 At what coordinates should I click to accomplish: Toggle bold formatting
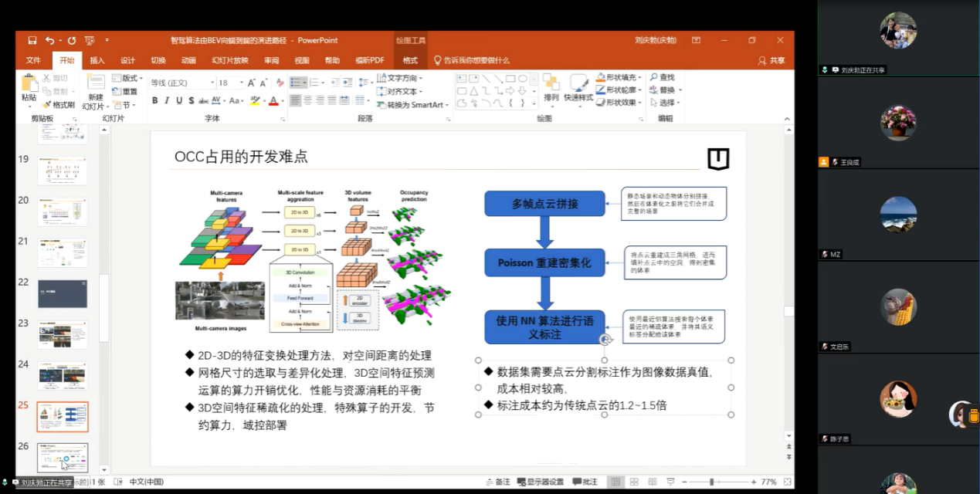154,100
